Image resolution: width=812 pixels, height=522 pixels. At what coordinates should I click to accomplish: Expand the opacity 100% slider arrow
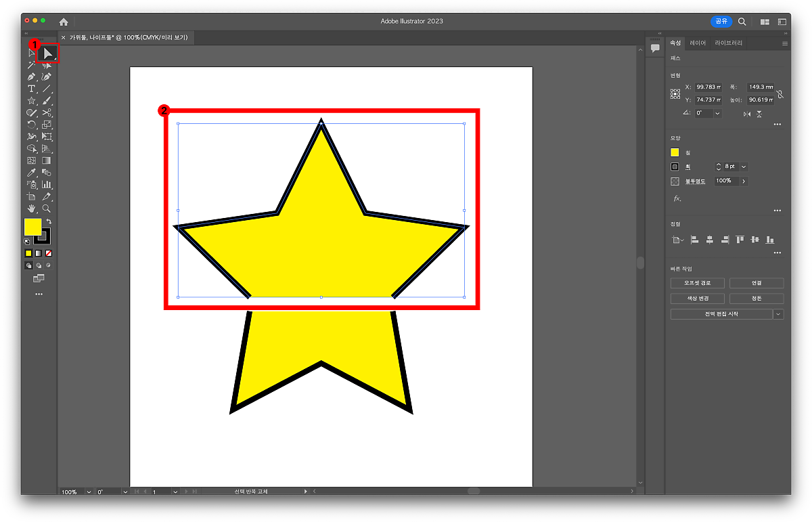click(744, 181)
